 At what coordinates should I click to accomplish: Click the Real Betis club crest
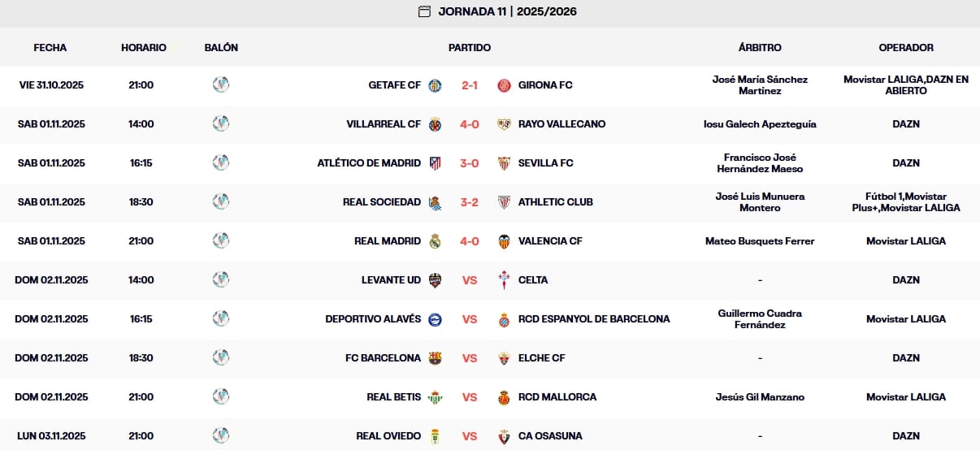point(436,397)
